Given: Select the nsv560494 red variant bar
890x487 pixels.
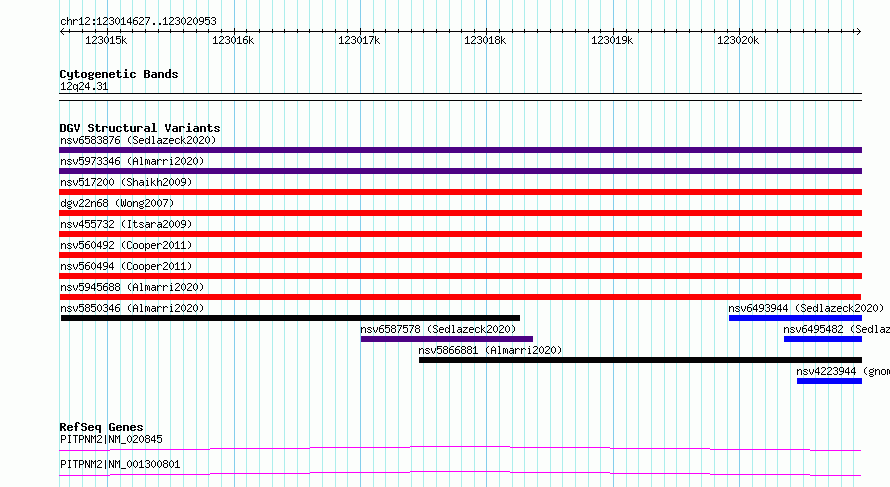Looking at the screenshot, I should (460, 276).
